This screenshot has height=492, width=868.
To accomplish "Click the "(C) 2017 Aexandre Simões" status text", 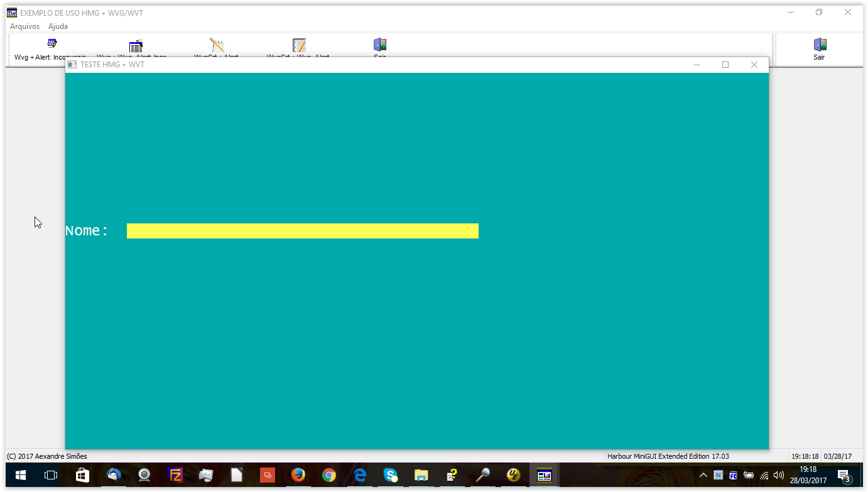I will (x=47, y=456).
